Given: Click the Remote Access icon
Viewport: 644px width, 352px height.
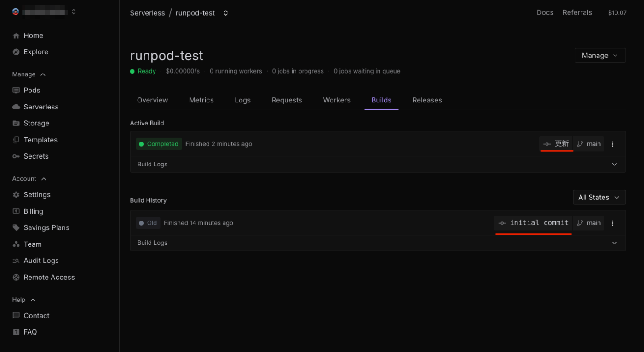Looking at the screenshot, I should tap(16, 277).
